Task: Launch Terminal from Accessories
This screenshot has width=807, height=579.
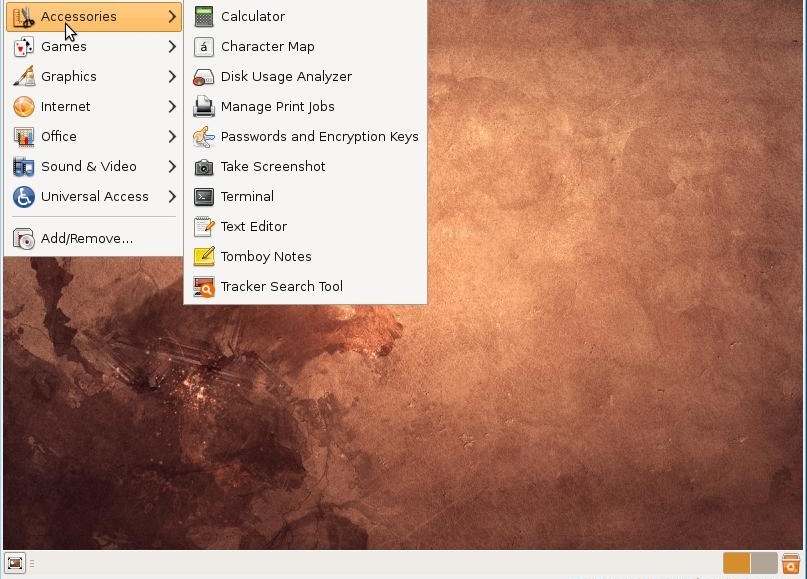Action: point(305,197)
